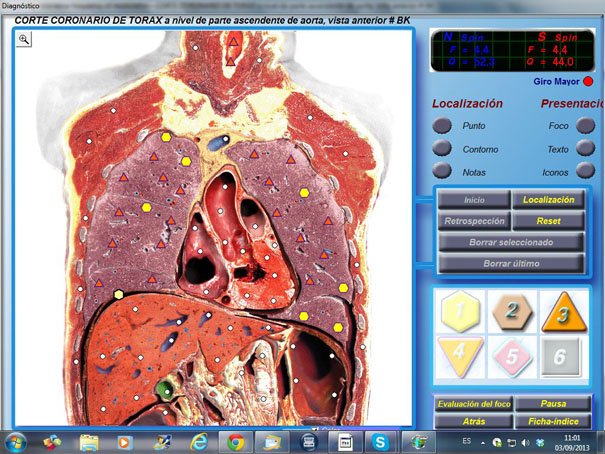Select the orange triangle marker 3
Screen dimensions: 605x454
coord(562,312)
